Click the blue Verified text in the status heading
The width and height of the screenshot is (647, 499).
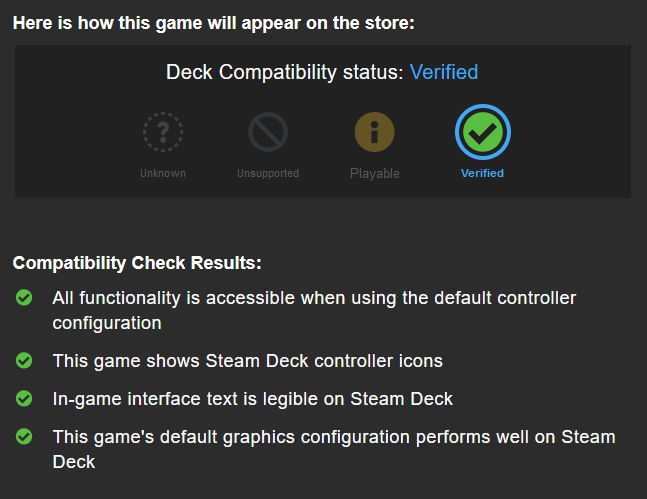pyautogui.click(x=444, y=72)
